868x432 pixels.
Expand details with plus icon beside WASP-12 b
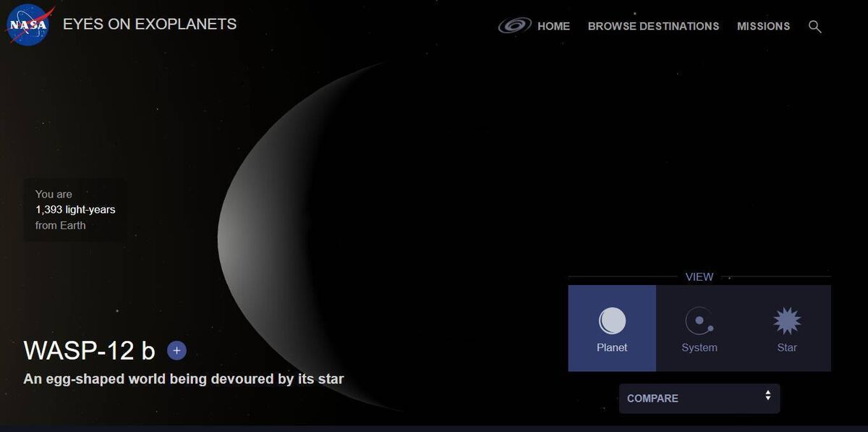pyautogui.click(x=176, y=351)
